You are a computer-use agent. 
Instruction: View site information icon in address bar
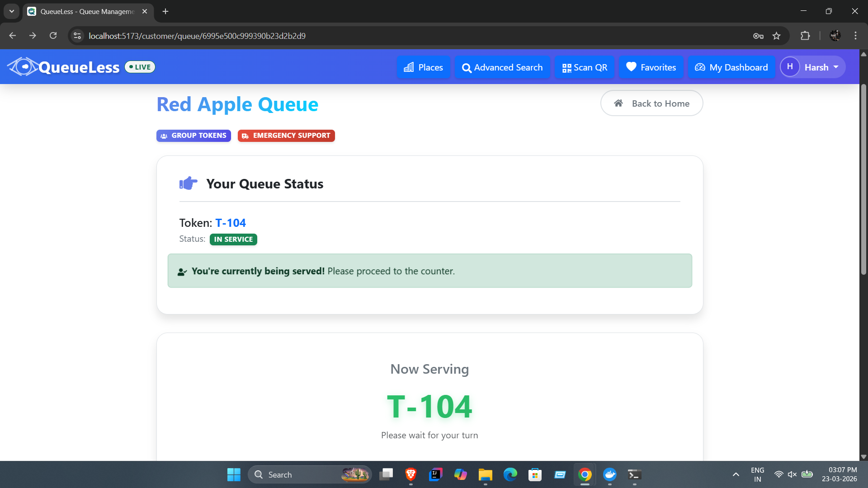[x=77, y=36]
